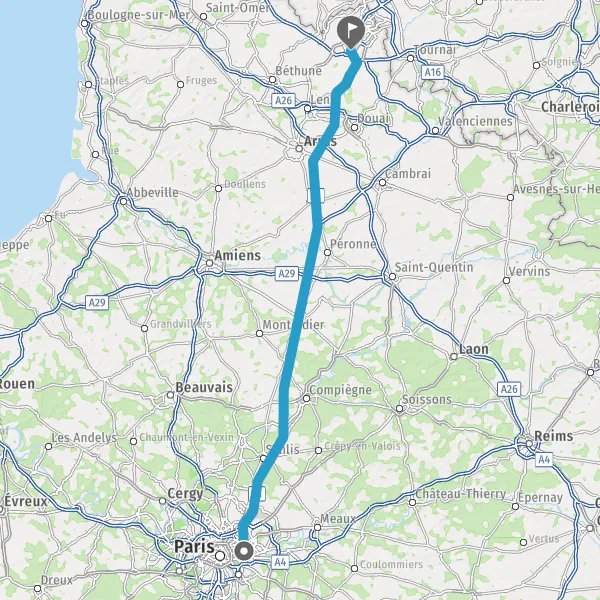Screen dimensions: 600x600
Task: Click the A29 shield west of Amiens
Action: [x=97, y=303]
